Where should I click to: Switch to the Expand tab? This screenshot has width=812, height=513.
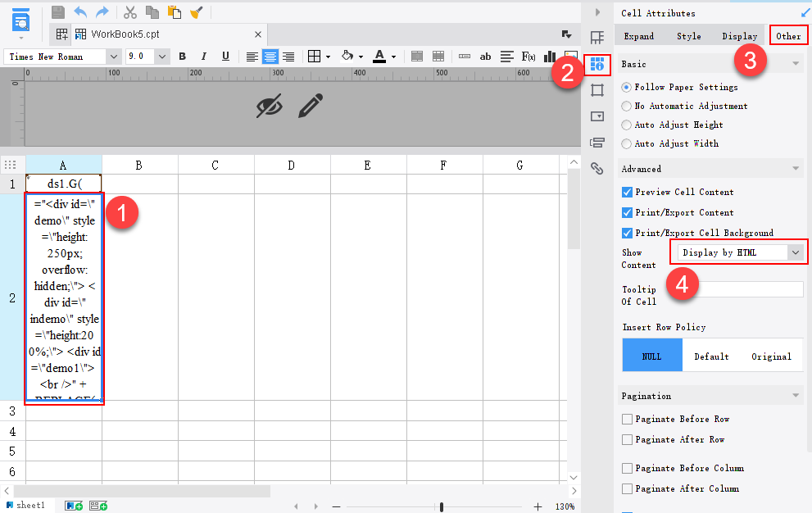pos(639,36)
